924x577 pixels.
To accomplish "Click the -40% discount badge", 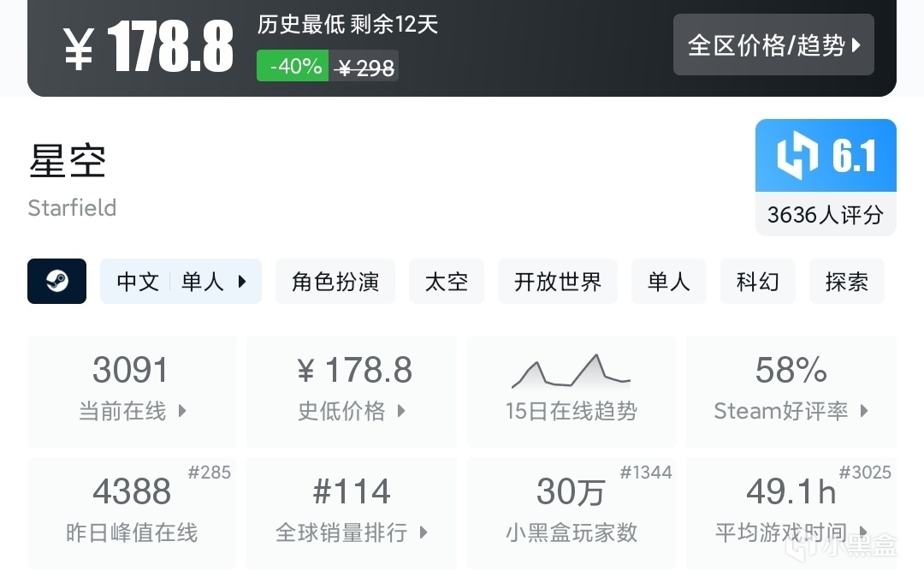I will pyautogui.click(x=293, y=66).
